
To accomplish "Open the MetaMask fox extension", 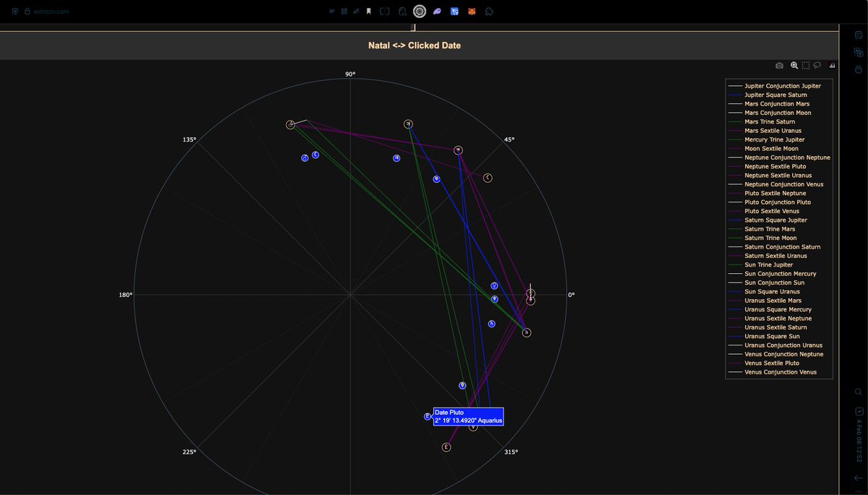I will click(472, 11).
